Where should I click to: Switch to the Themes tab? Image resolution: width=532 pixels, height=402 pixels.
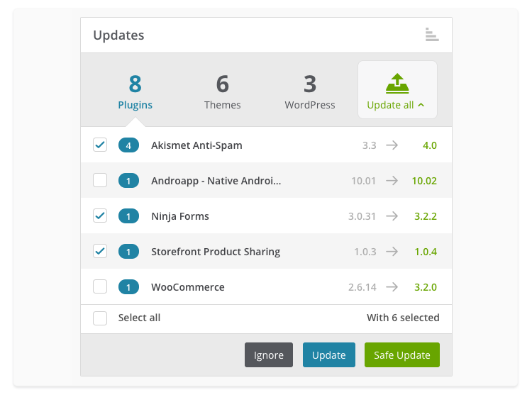coord(222,92)
